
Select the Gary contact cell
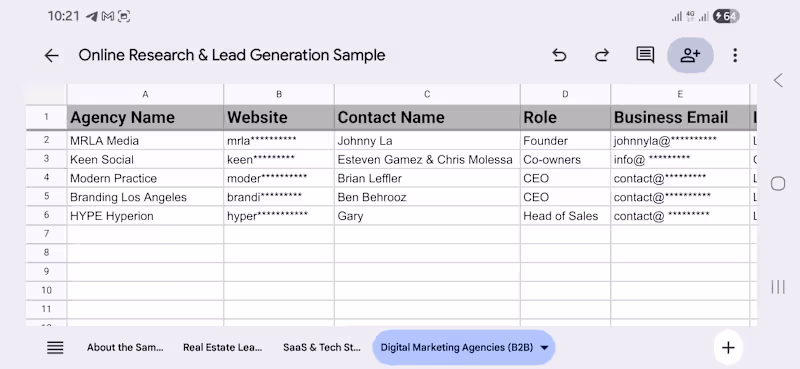427,216
